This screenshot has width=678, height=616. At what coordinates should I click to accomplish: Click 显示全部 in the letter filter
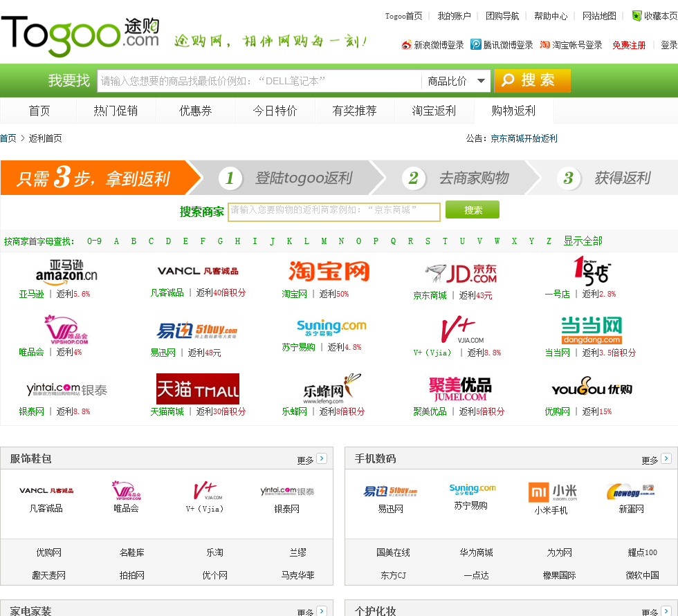tap(583, 241)
